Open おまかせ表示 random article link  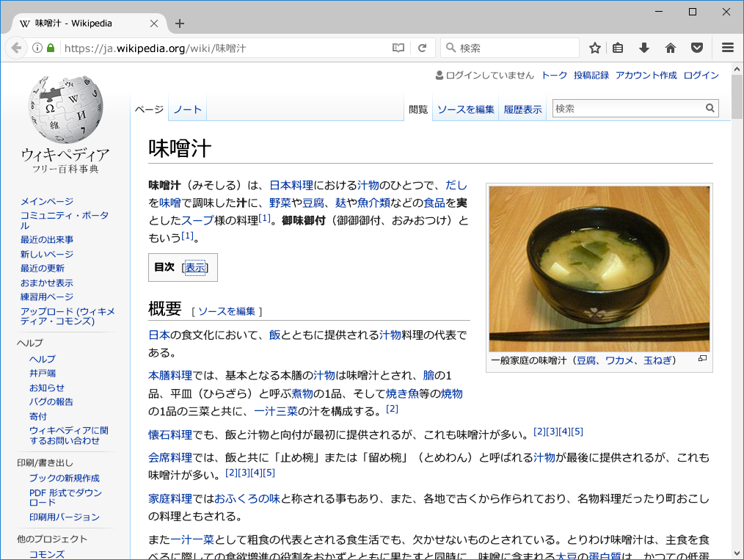[x=46, y=283]
